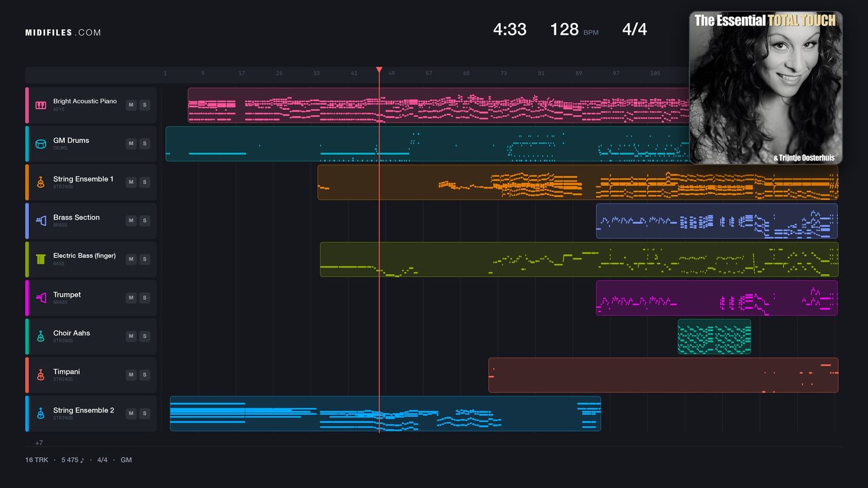Screen dimensions: 868x488
Task: Click the String Ensemble 1 instrument icon
Action: (41, 182)
